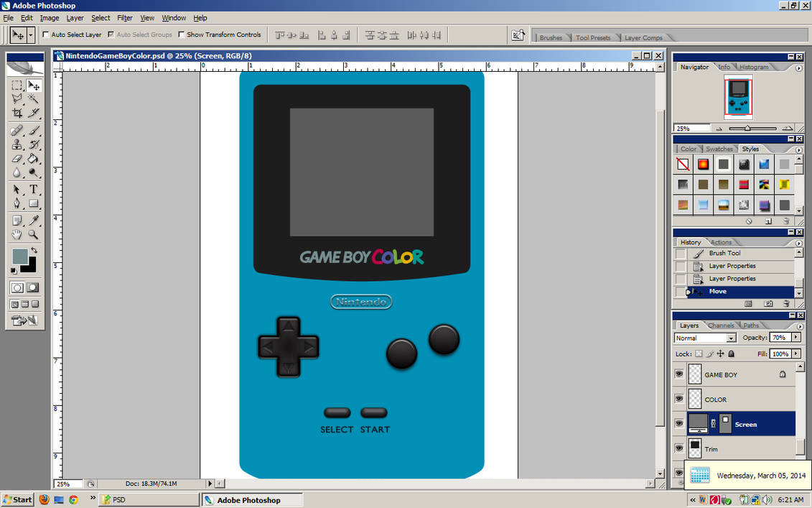Select the History Brush tool
This screenshot has height=508, width=812.
click(34, 144)
